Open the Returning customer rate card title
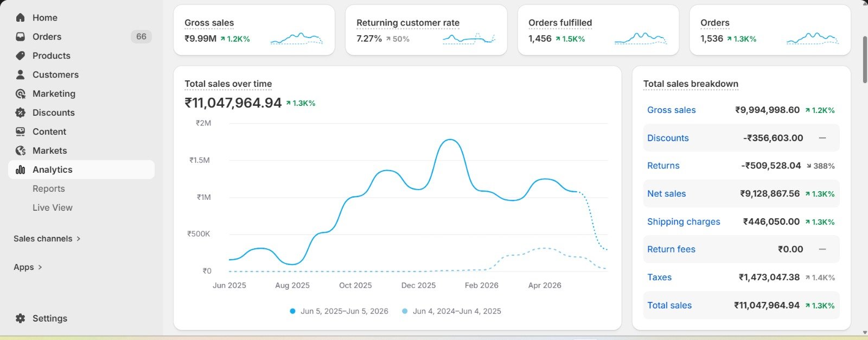Viewport: 868px width, 340px height. 408,23
